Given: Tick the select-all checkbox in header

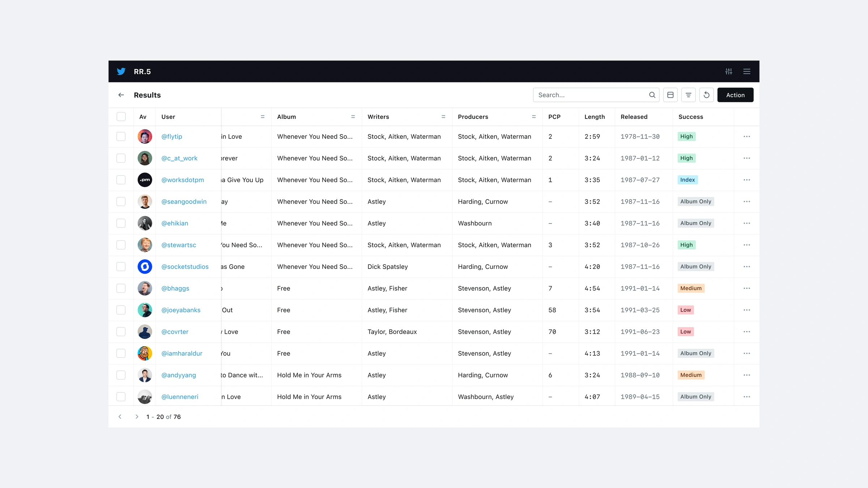Looking at the screenshot, I should 121,116.
